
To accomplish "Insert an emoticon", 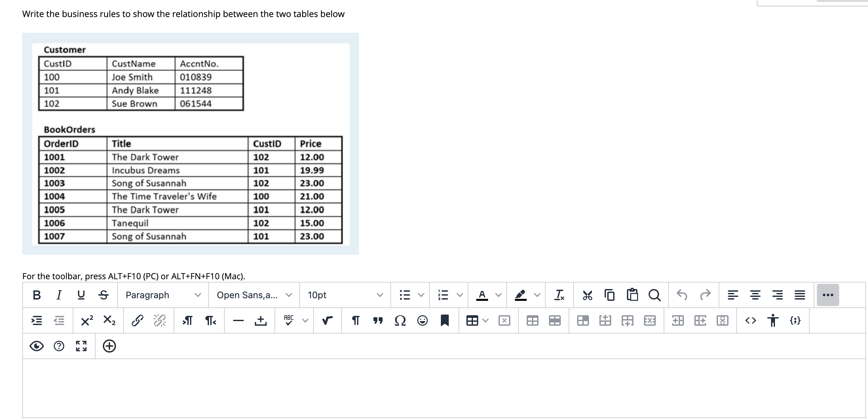I will [422, 320].
